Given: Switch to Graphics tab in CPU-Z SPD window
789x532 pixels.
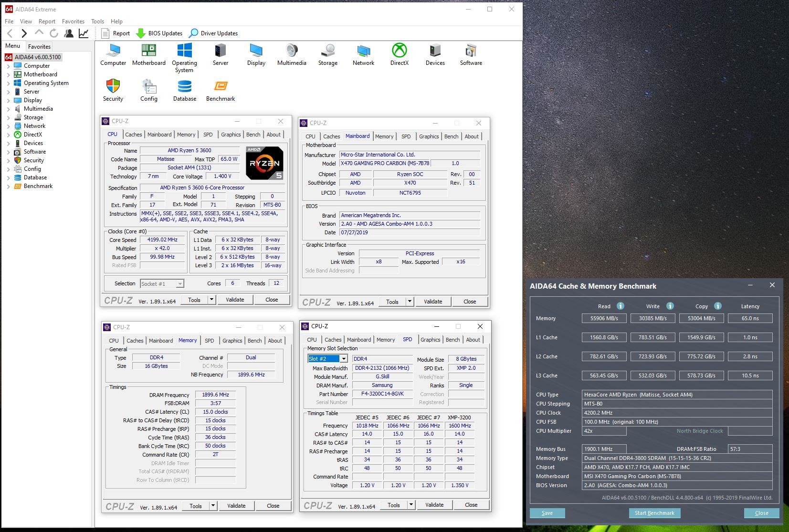Looking at the screenshot, I should (x=430, y=340).
